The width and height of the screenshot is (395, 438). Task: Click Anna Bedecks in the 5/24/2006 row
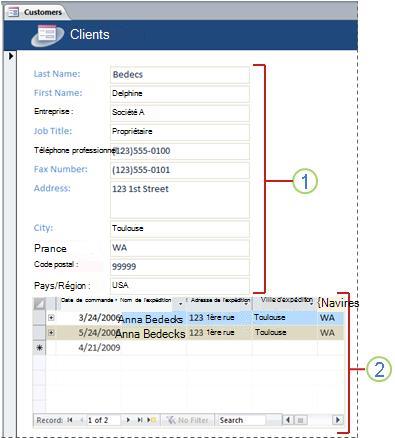(x=150, y=334)
